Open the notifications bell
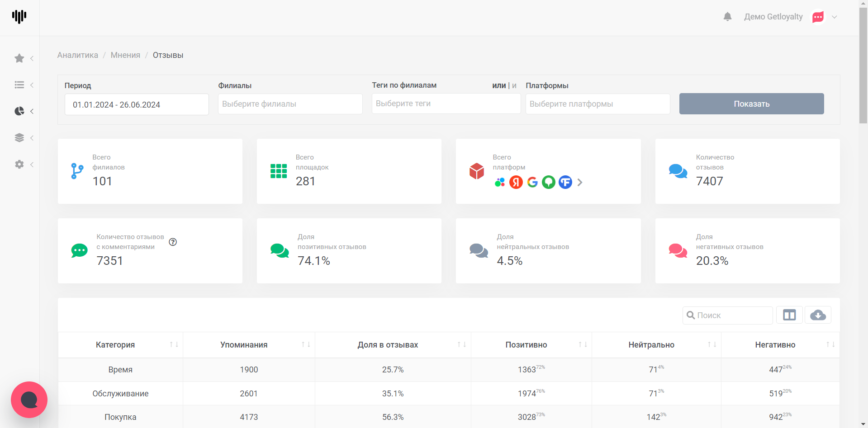 727,17
